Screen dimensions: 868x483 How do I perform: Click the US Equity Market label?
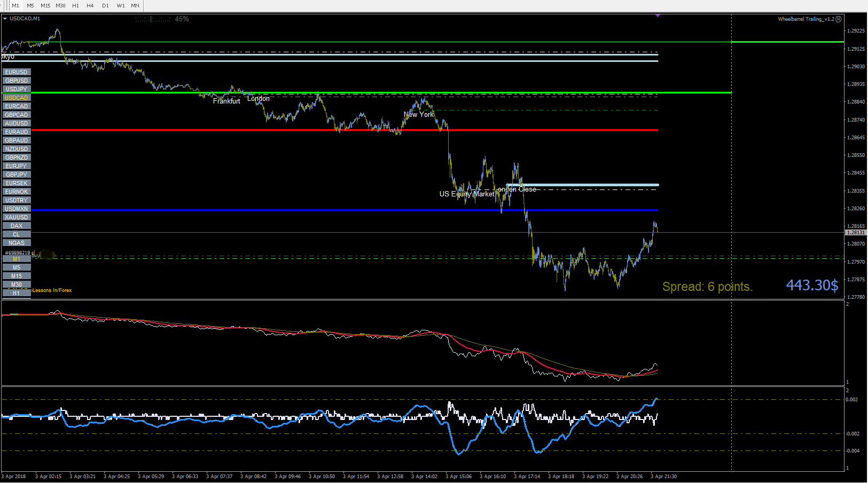467,194
